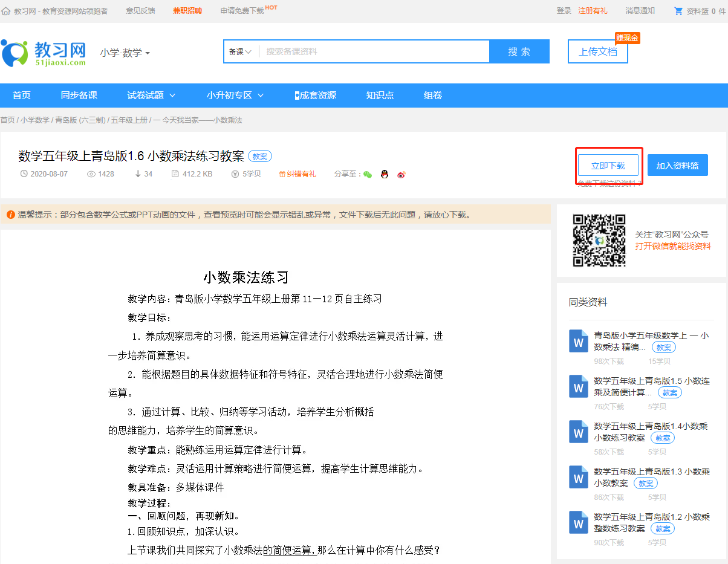This screenshot has height=564, width=728.
Task: Click the 1428 views eye icon
Action: click(92, 174)
